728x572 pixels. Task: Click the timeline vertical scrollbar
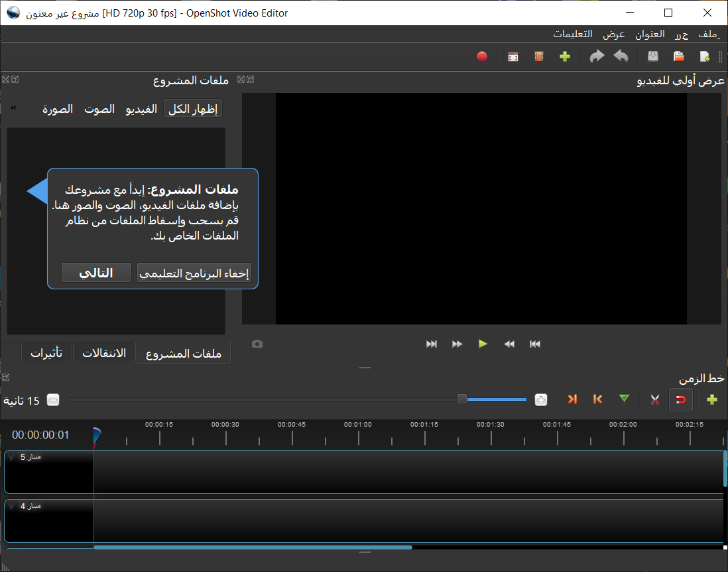click(725, 468)
